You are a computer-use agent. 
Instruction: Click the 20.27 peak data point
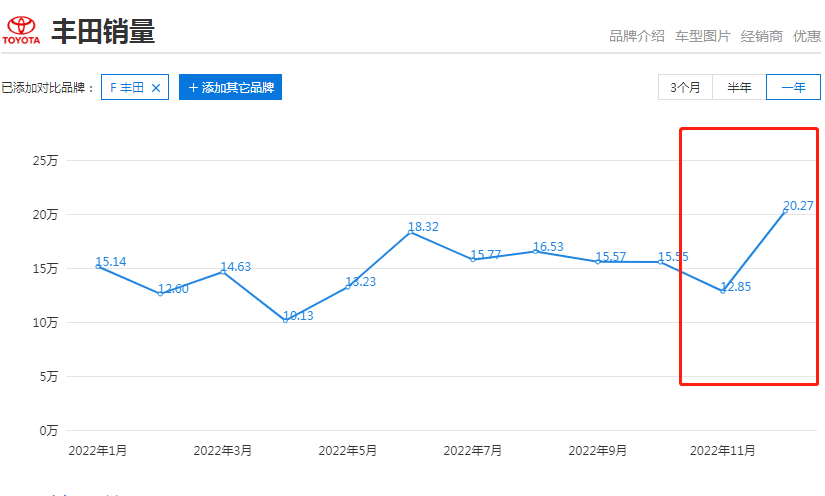point(785,211)
